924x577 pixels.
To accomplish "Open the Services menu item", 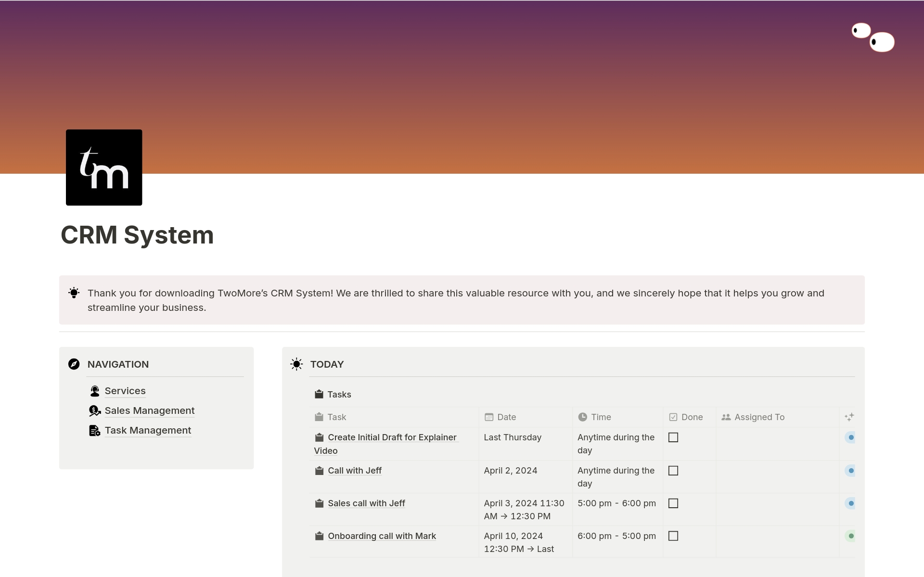I will (125, 390).
